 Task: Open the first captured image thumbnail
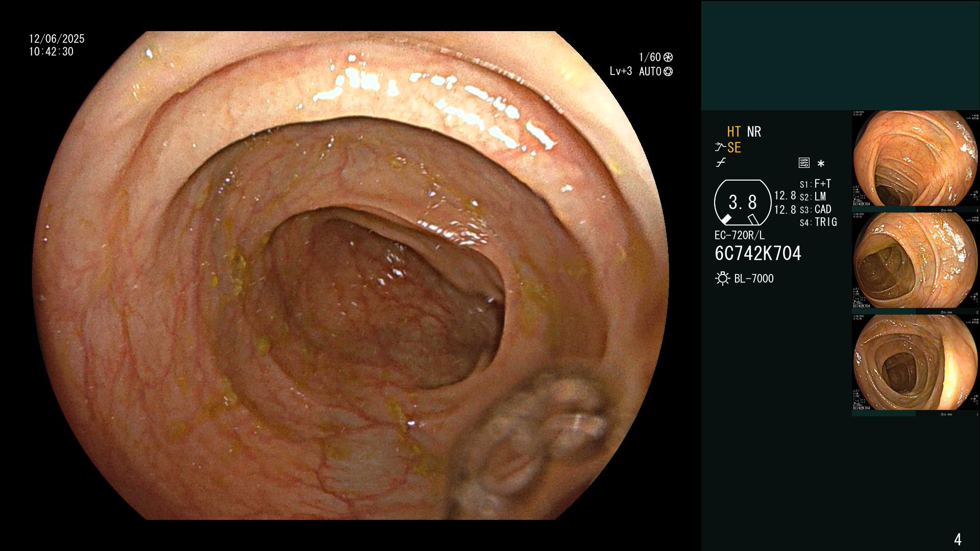915,158
